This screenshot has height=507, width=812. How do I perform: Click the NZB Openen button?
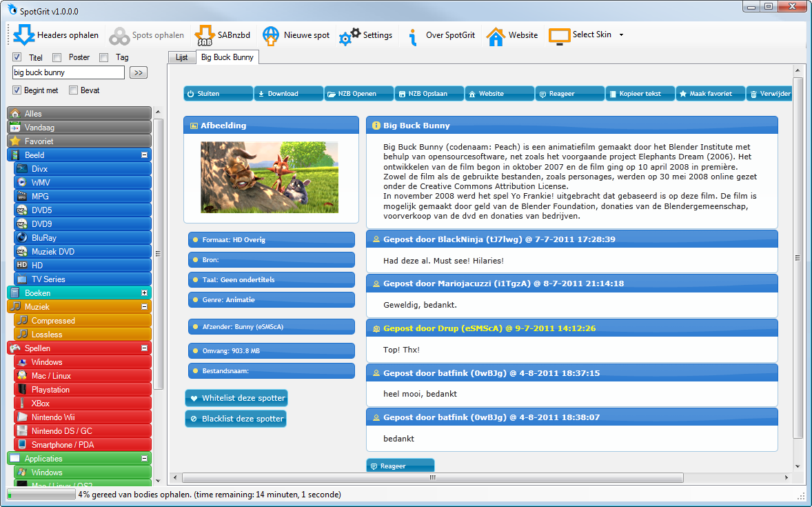359,94
